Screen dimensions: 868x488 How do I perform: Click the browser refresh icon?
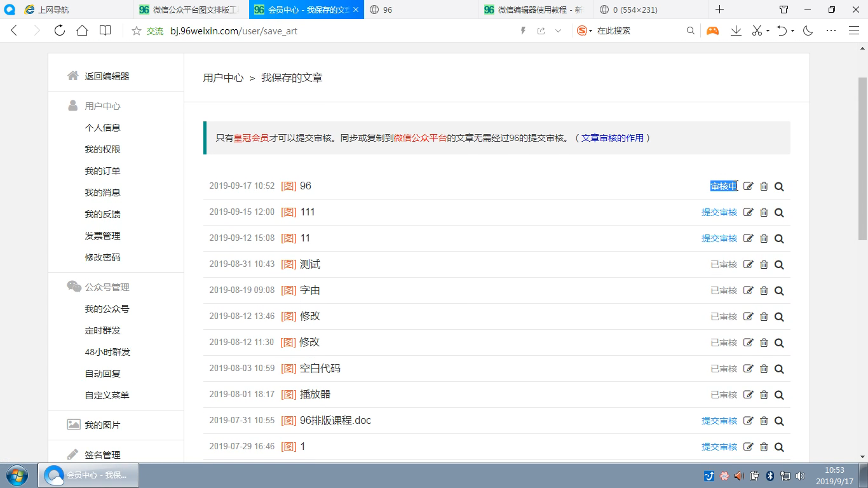pyautogui.click(x=59, y=30)
